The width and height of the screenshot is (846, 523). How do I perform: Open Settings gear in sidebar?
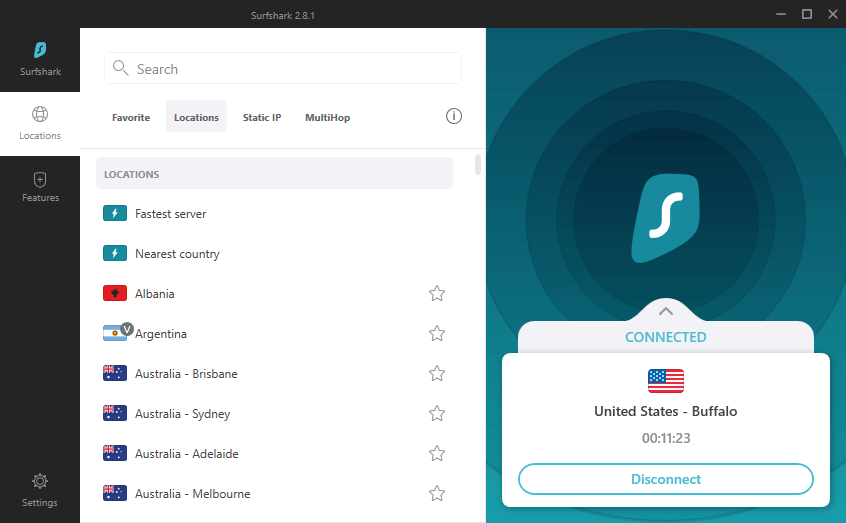40,490
